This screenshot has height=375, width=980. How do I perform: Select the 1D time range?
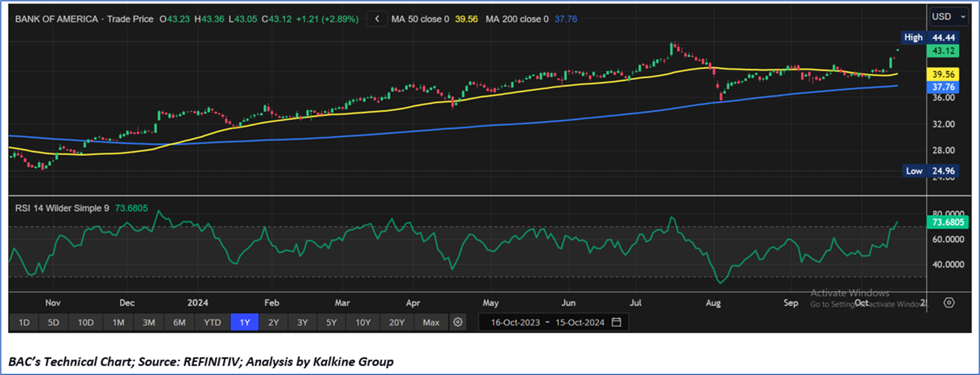(24, 322)
